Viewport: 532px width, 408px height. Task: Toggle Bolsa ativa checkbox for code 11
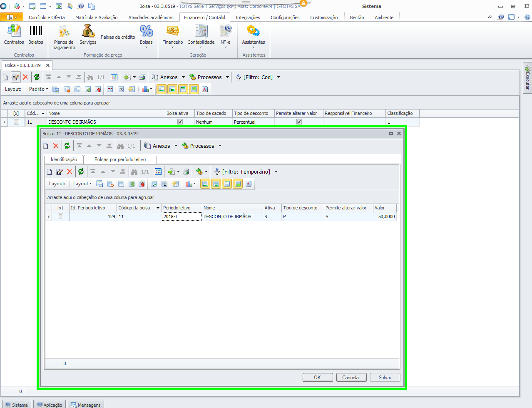[x=180, y=122]
